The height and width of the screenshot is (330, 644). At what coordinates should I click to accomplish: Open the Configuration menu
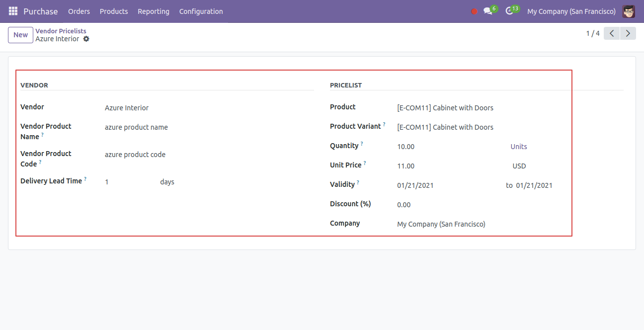pos(201,11)
